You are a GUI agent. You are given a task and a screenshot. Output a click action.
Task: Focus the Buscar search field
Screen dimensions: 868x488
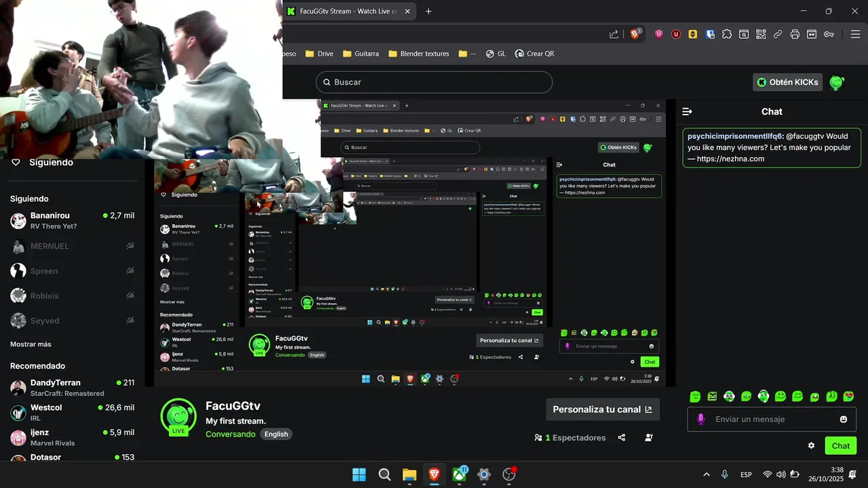(x=434, y=82)
